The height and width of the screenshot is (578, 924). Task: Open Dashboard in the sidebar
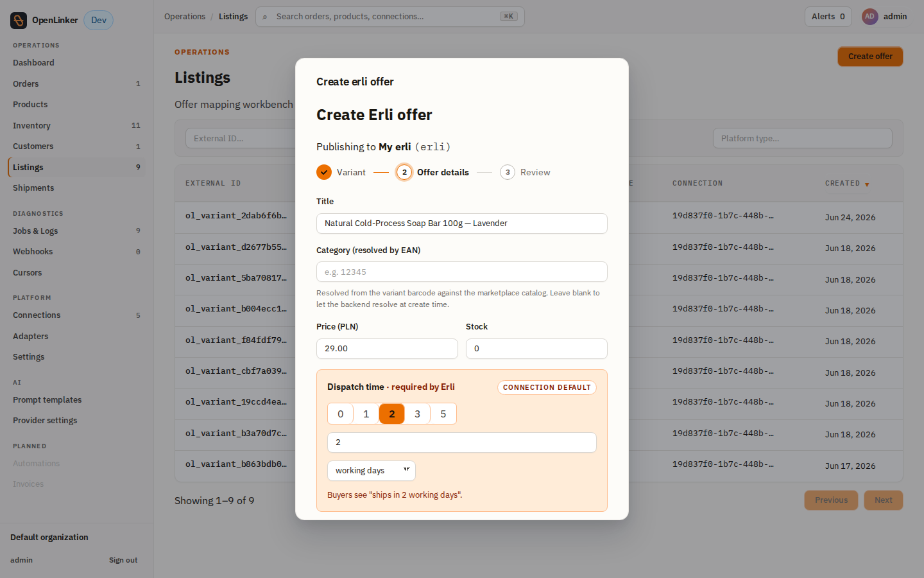click(76, 63)
